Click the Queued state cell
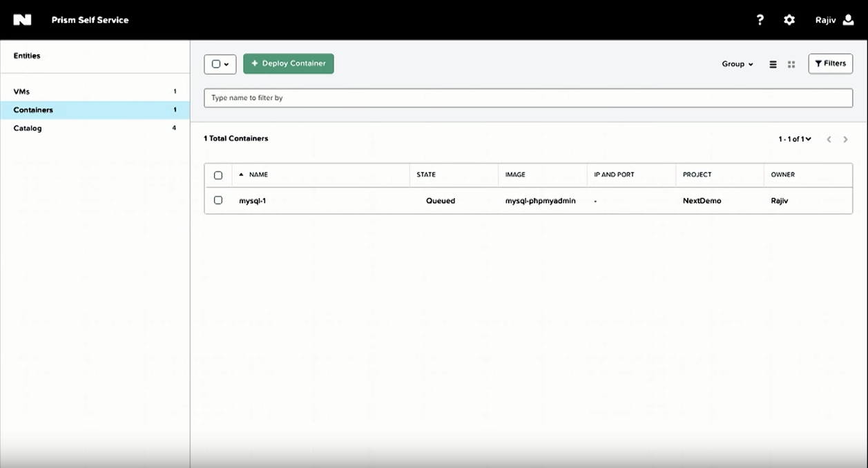The width and height of the screenshot is (868, 468). pyautogui.click(x=441, y=201)
